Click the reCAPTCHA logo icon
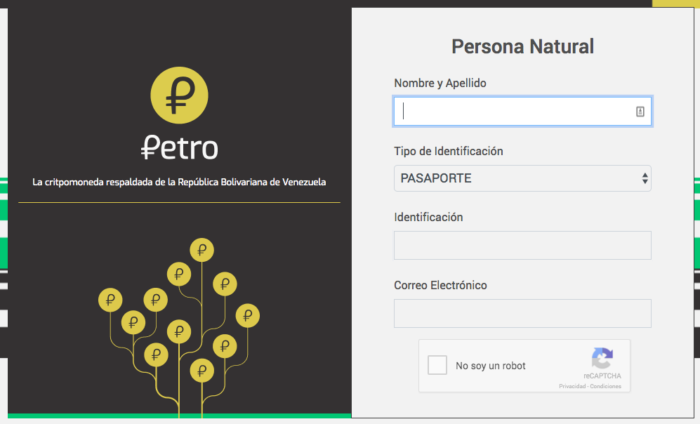Viewport: 700px width, 424px height. [x=602, y=358]
